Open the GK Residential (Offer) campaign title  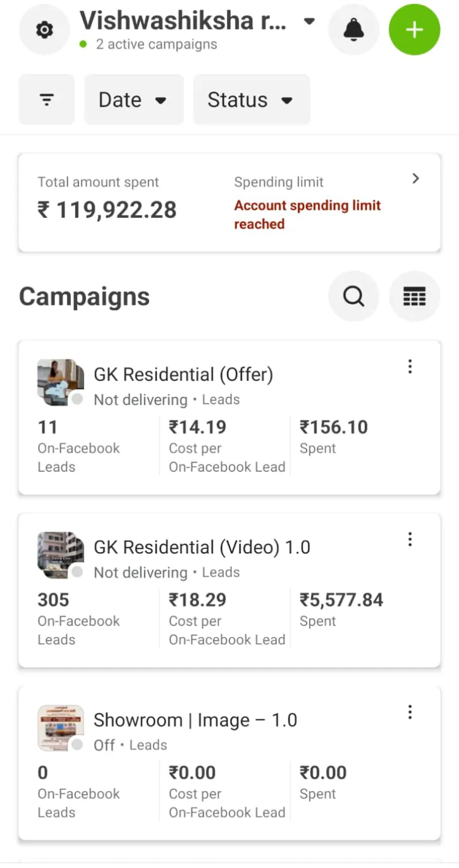click(183, 375)
